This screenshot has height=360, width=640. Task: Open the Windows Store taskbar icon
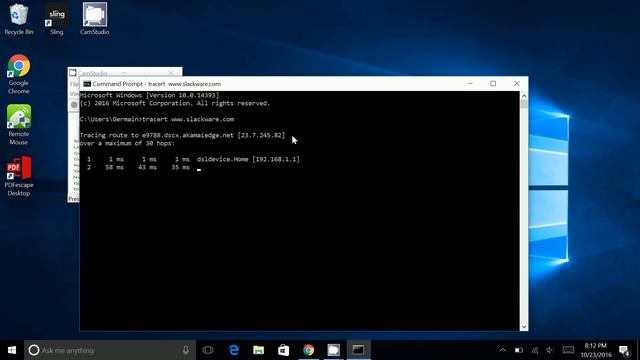click(x=283, y=350)
